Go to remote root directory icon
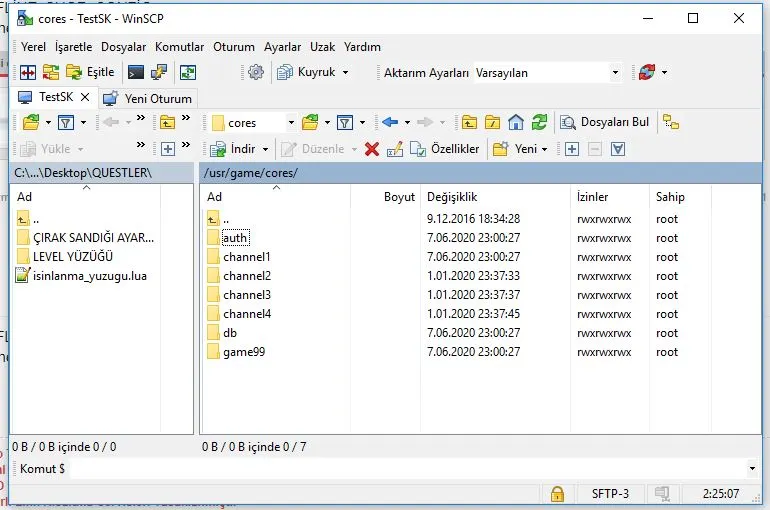 point(492,123)
